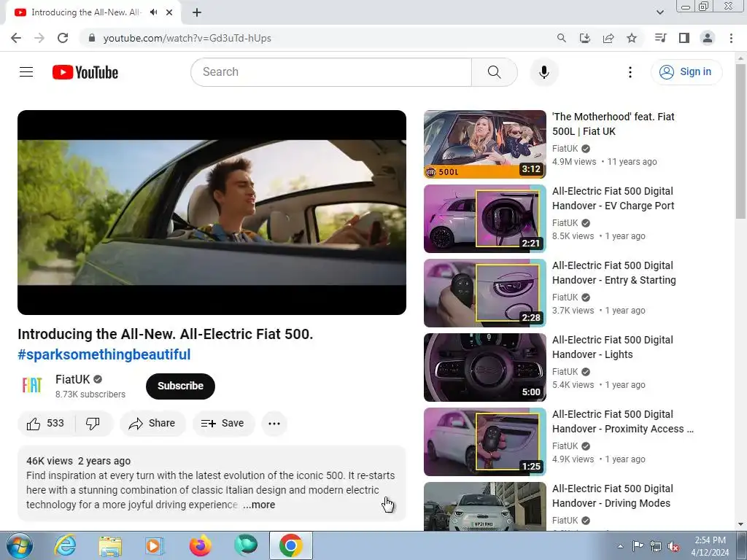Click the search magnifier button
This screenshot has height=560, width=747.
coord(494,72)
